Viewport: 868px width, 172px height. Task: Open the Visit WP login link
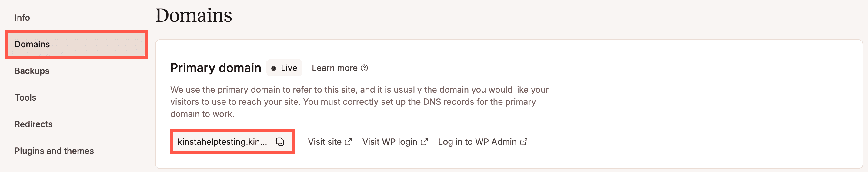pyautogui.click(x=389, y=142)
